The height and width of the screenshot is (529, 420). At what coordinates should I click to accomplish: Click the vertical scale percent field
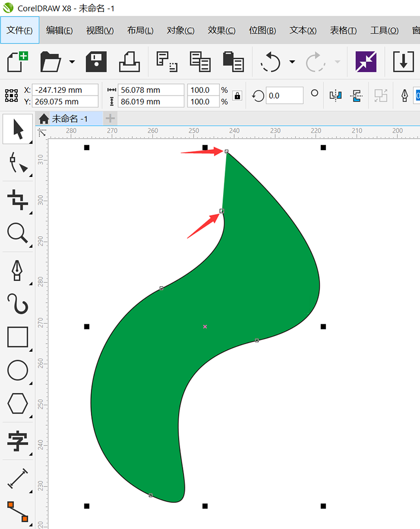tap(203, 102)
